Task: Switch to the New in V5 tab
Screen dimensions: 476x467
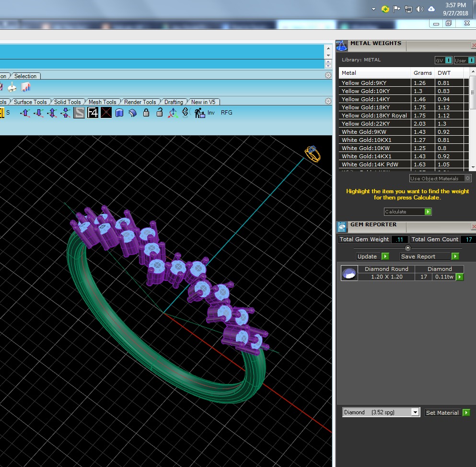Action: pos(203,102)
